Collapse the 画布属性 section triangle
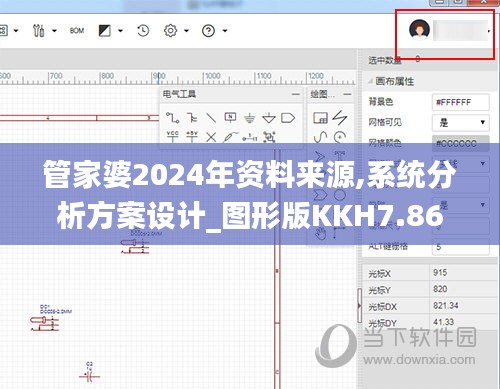The height and width of the screenshot is (389, 500). coord(370,81)
